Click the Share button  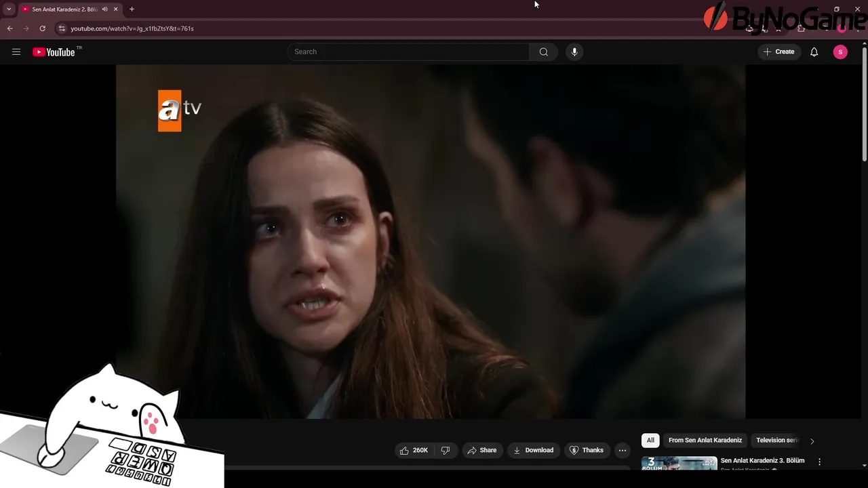[x=482, y=450]
